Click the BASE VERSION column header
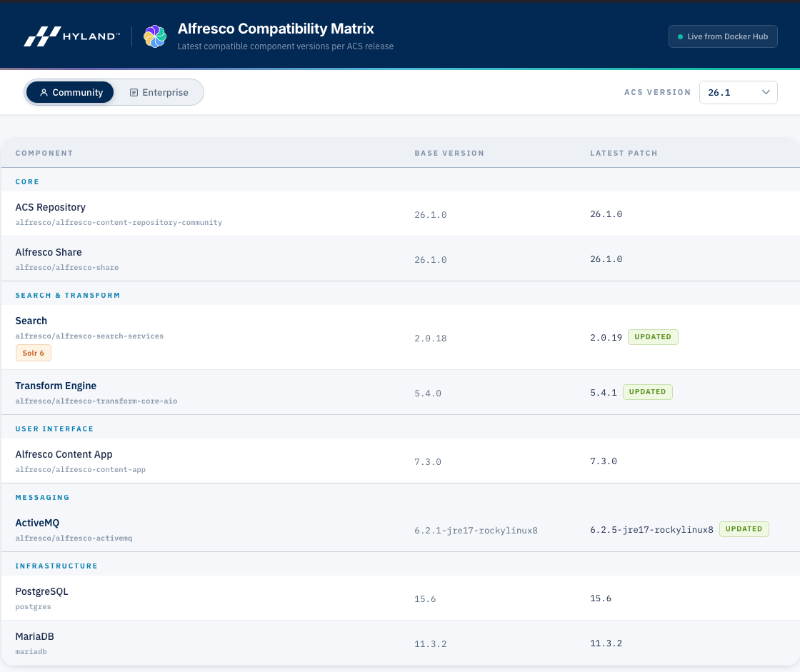The image size is (800, 672). [x=449, y=153]
